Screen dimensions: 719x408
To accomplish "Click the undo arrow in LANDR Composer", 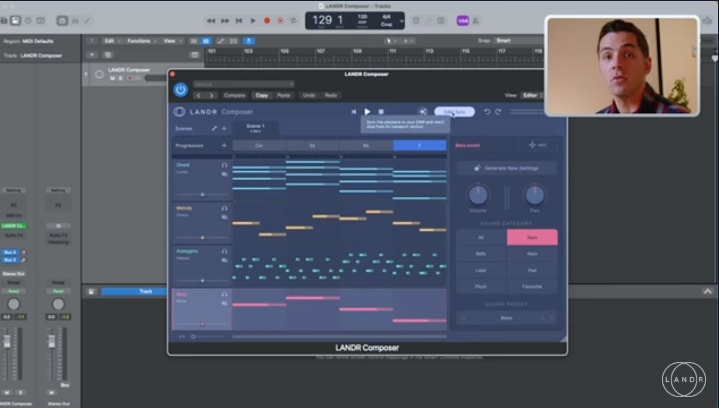I will [x=487, y=112].
